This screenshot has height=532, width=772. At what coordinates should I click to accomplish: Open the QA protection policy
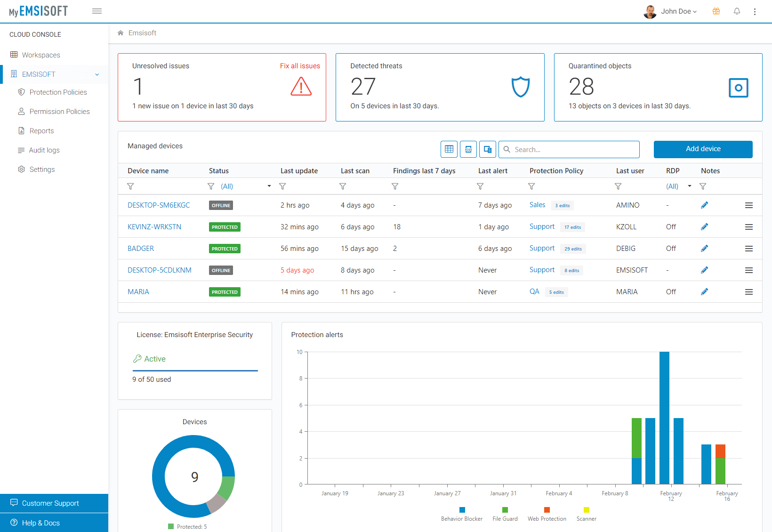(x=534, y=291)
